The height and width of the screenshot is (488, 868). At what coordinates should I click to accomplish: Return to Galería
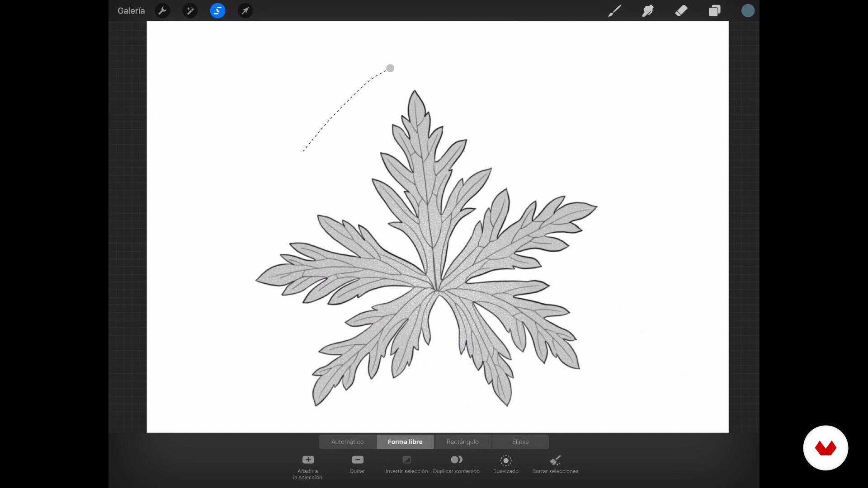[x=131, y=10]
